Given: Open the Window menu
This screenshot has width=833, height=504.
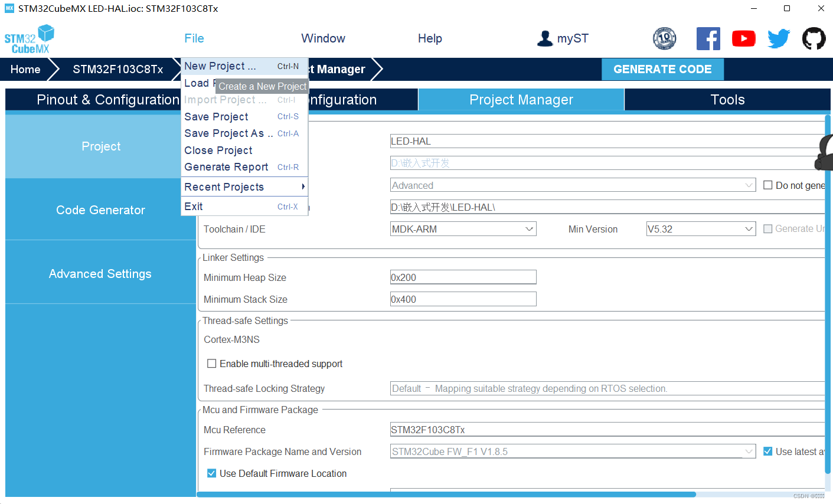Looking at the screenshot, I should 323,38.
